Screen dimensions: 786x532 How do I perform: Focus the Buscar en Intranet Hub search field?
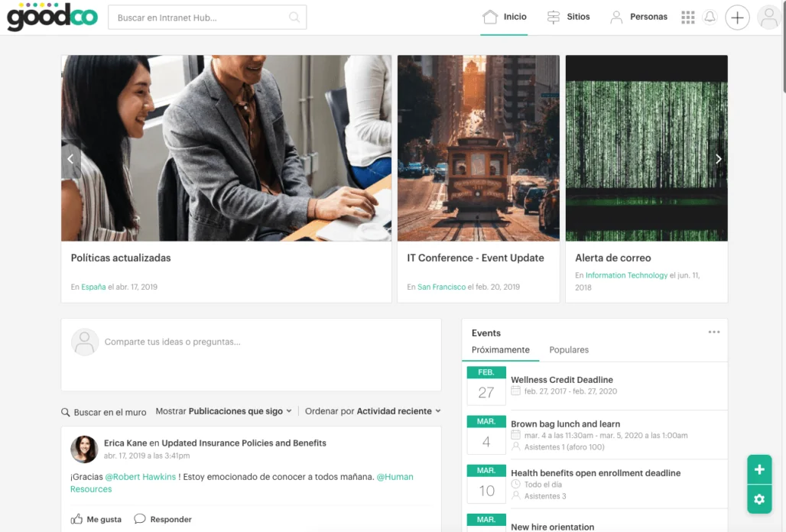(x=207, y=18)
